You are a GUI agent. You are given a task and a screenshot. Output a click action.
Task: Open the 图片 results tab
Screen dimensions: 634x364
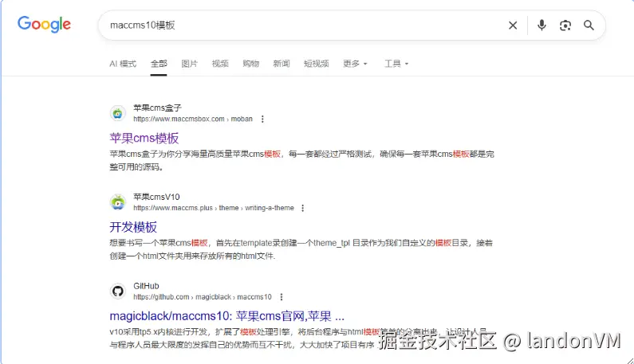pos(189,64)
